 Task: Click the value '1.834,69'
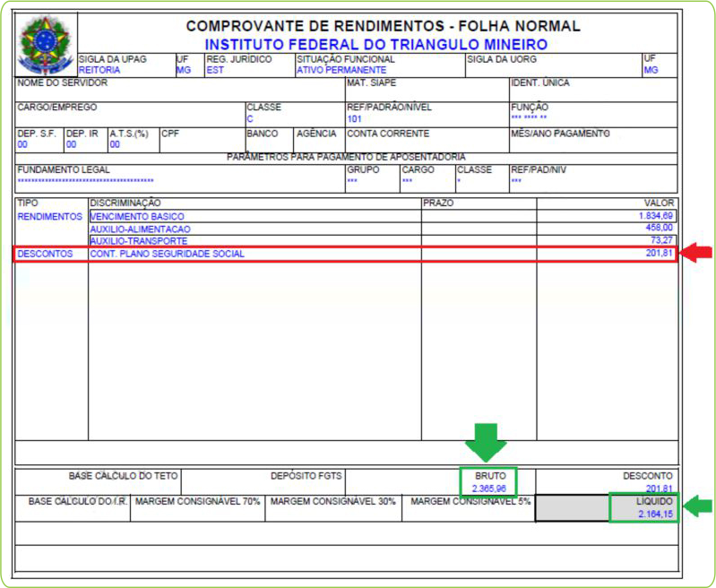coord(656,216)
